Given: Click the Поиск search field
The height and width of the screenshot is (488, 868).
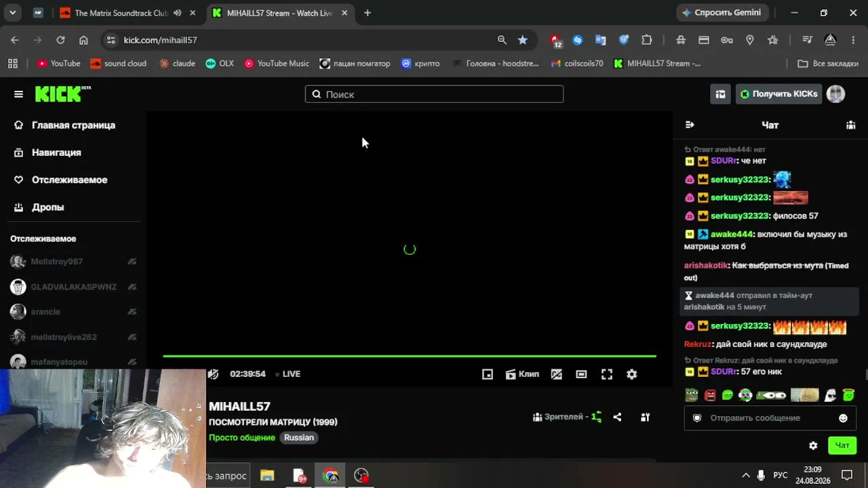Looking at the screenshot, I should 434,94.
